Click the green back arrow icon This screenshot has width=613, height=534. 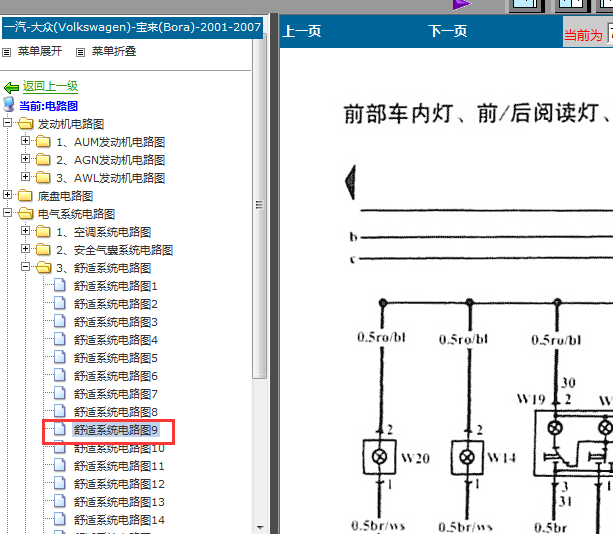11,87
